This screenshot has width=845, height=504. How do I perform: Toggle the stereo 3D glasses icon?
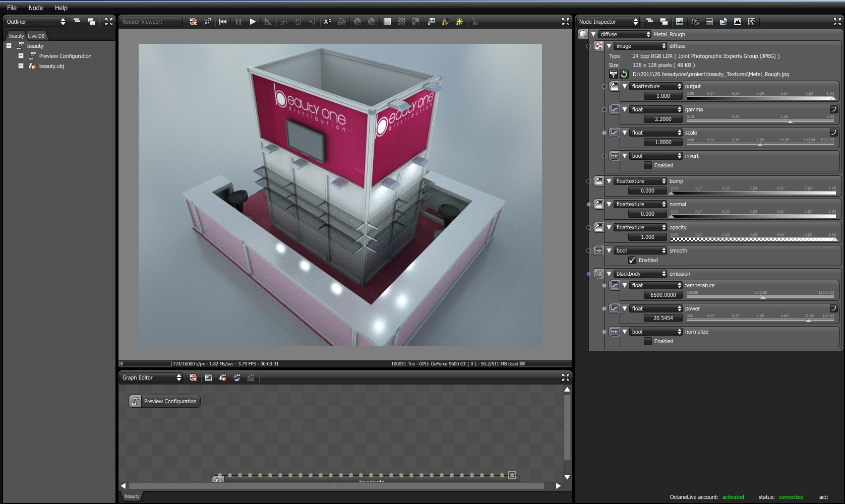click(x=342, y=22)
